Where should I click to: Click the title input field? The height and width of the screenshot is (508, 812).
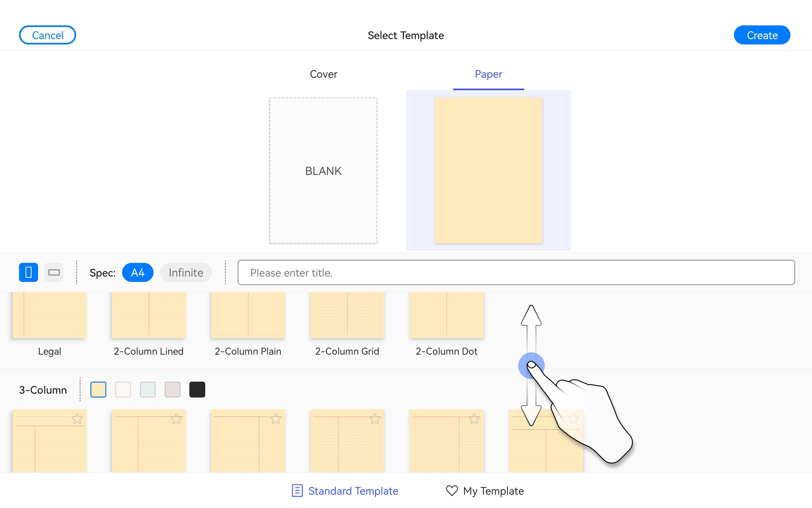516,272
